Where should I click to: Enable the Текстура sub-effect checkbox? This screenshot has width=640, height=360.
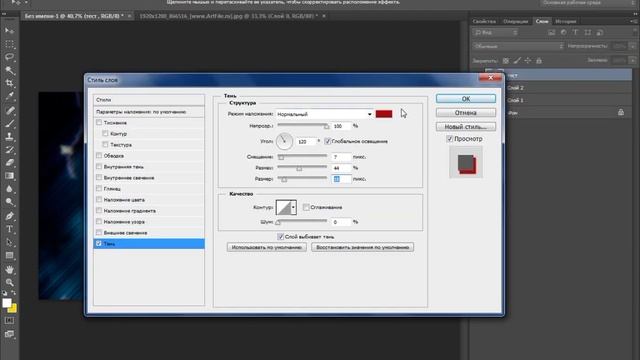coord(105,144)
